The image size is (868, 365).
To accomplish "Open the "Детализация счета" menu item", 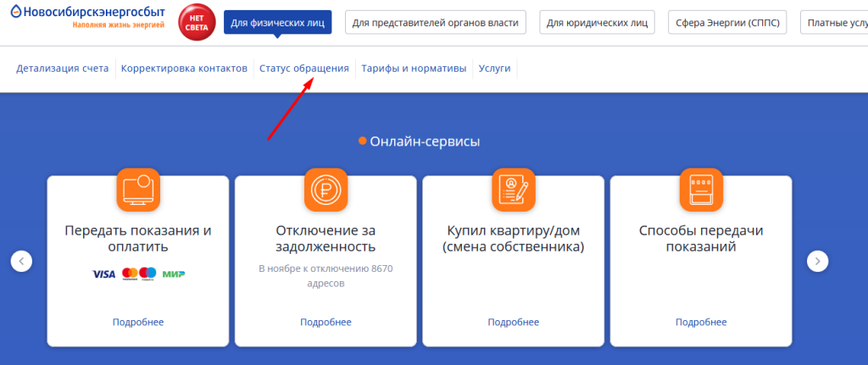I will coord(62,68).
